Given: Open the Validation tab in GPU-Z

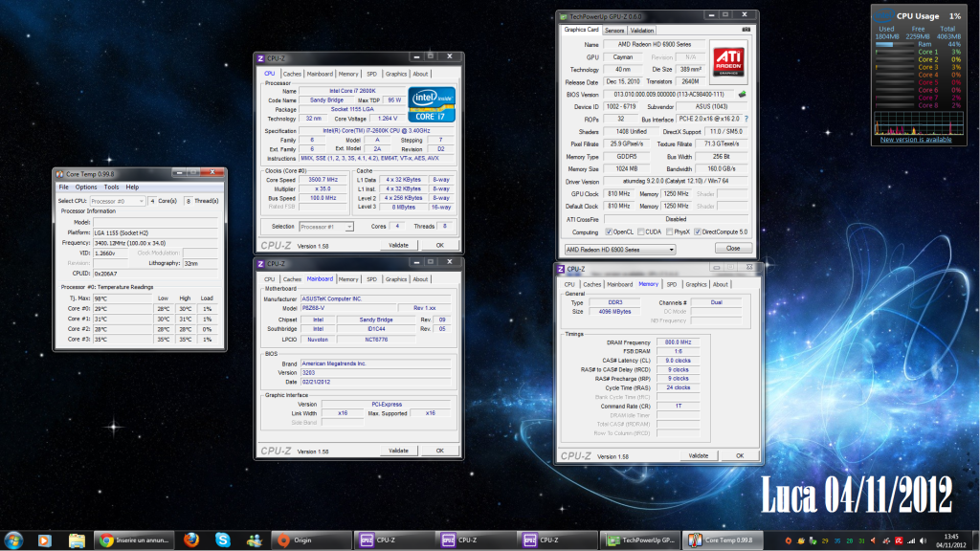Looking at the screenshot, I should [x=642, y=30].
